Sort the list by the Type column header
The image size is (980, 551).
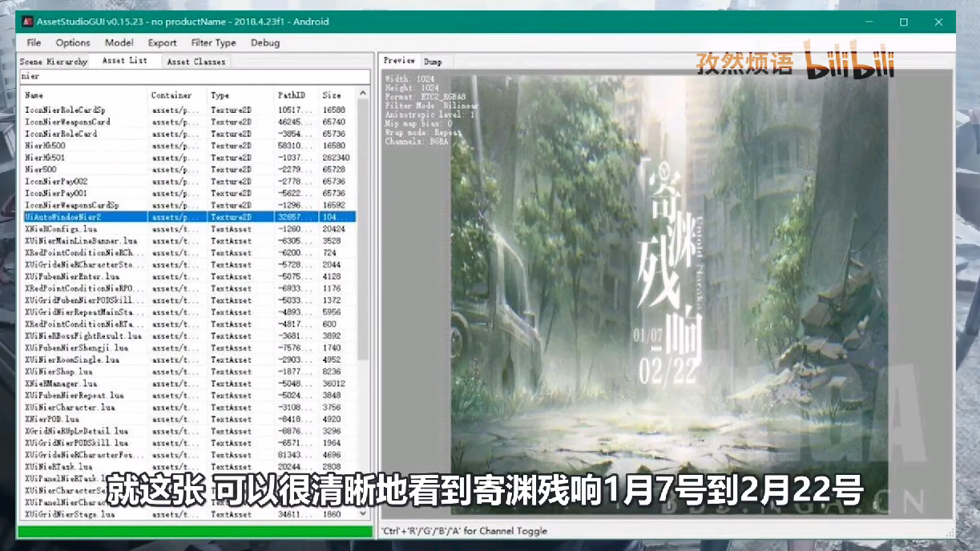pos(240,95)
